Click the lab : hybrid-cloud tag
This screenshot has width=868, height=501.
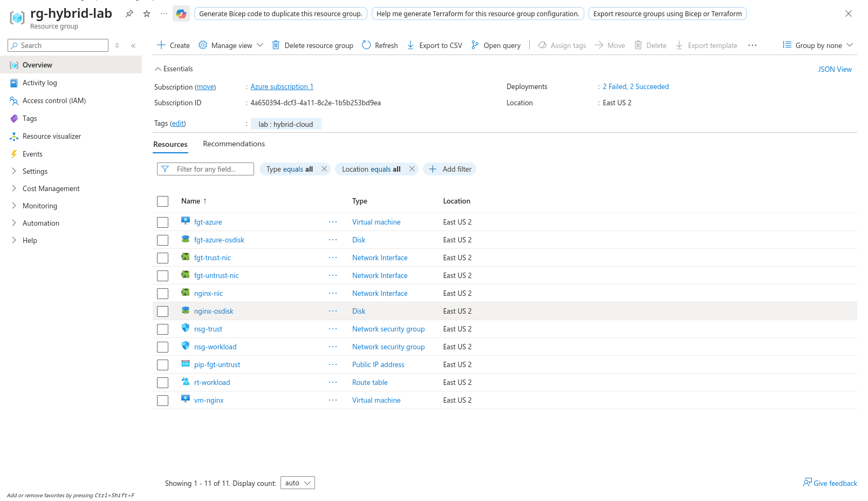286,124
